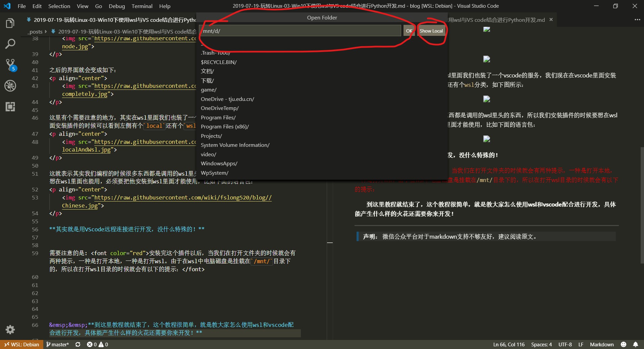
Task: Open the Go menu
Action: pos(99,6)
